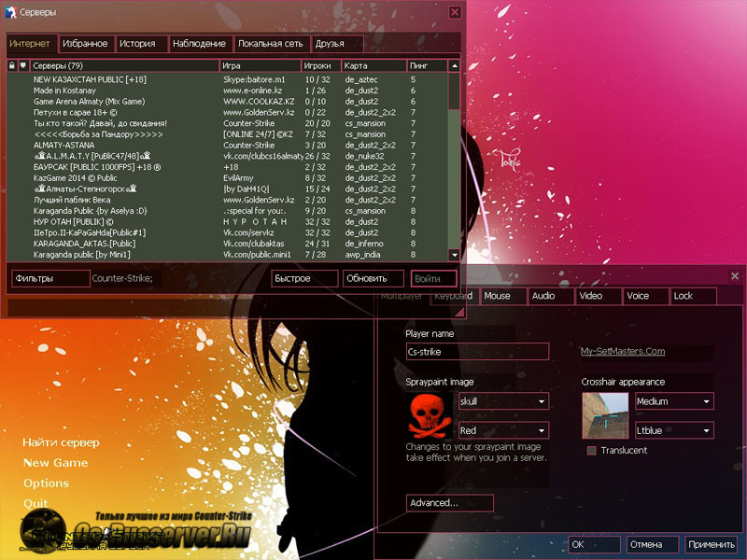Click the Фильтры button
Image resolution: width=747 pixels, height=560 pixels.
point(50,278)
